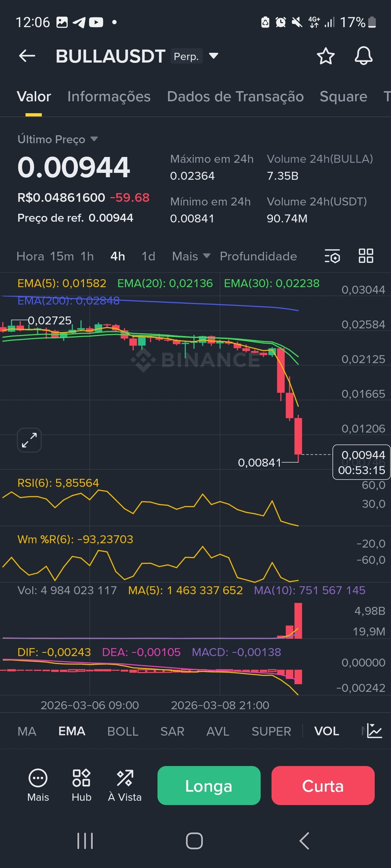Tap the 0,00841 low price marker

[259, 463]
